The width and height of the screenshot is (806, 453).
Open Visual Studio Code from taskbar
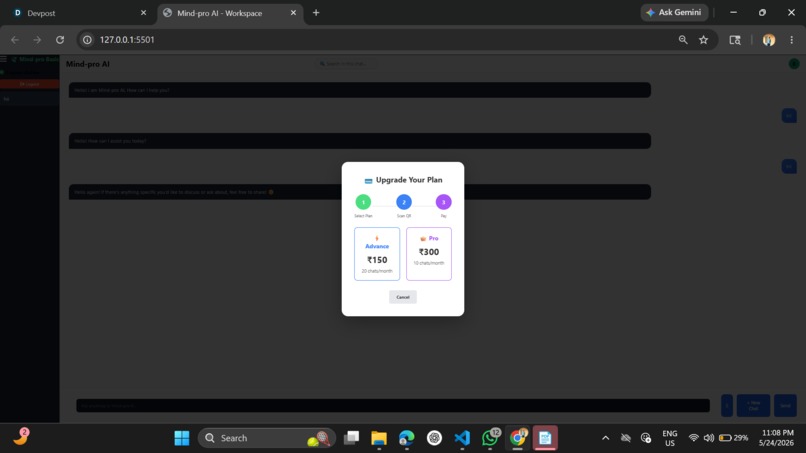462,438
